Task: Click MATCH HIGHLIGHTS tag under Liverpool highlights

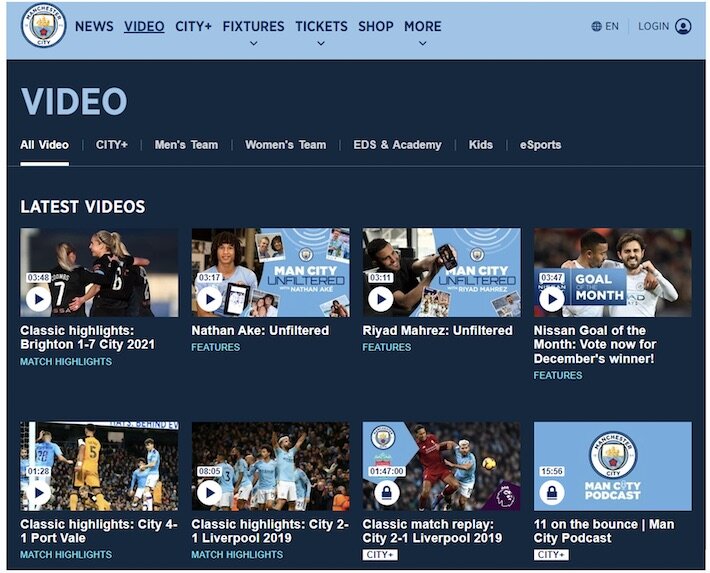Action: 237,555
